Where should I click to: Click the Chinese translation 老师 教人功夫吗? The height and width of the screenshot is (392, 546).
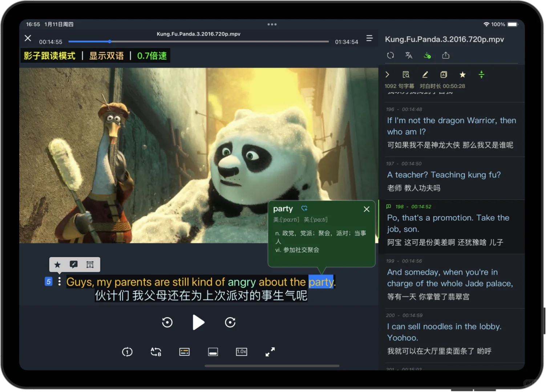[x=414, y=188]
